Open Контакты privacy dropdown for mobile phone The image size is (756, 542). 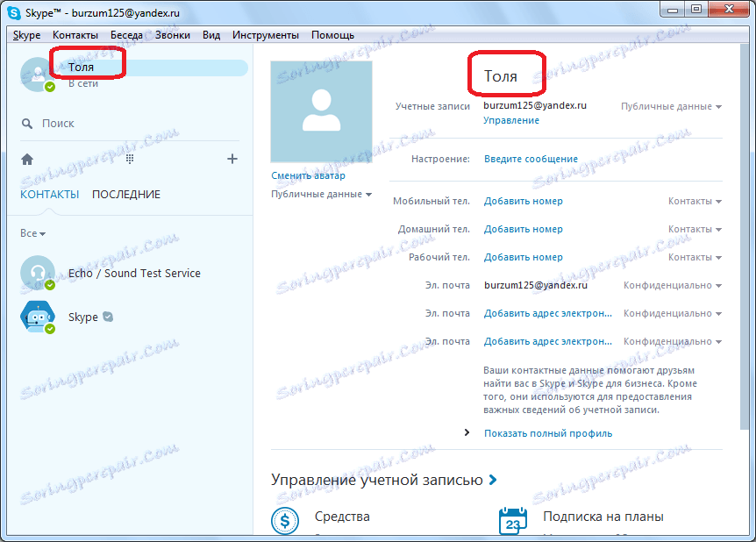tap(695, 201)
